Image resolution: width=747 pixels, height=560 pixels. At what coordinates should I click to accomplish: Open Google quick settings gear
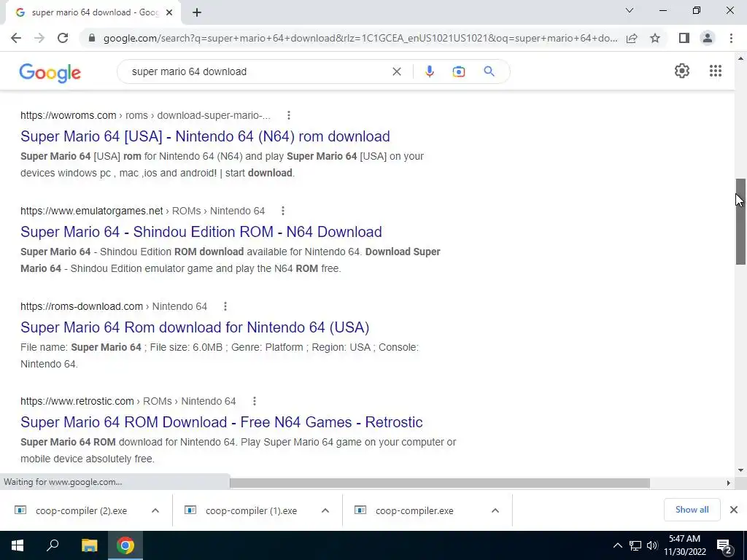click(x=682, y=71)
